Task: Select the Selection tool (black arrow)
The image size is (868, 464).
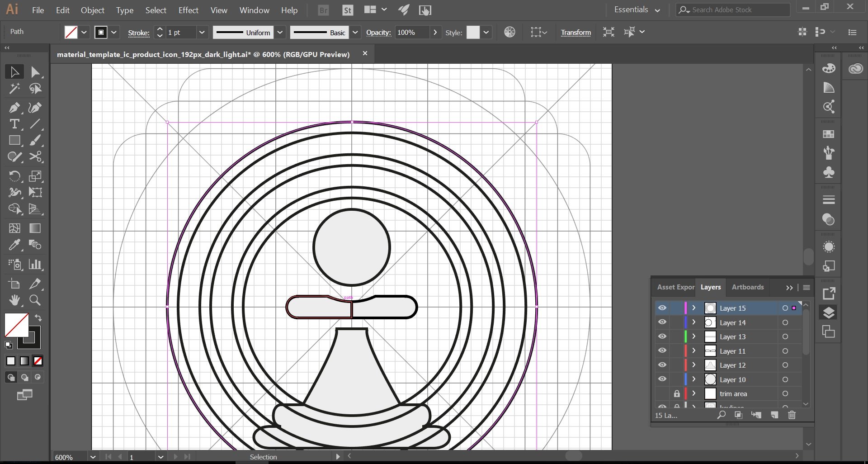Action: tap(14, 72)
